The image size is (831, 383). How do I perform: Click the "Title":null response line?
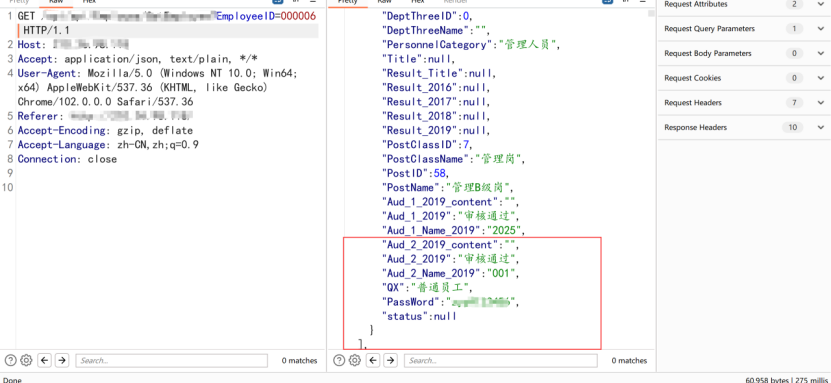tap(418, 59)
